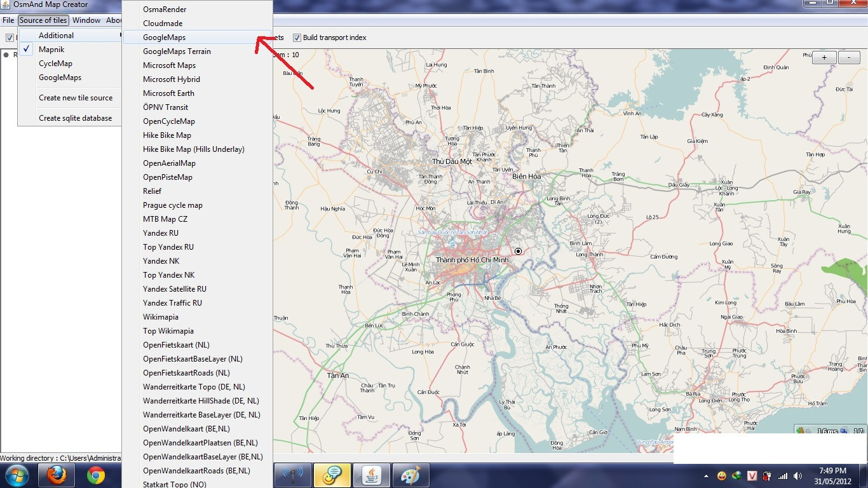This screenshot has width=868, height=488.
Task: Zoom in with the plus button
Action: 824,57
